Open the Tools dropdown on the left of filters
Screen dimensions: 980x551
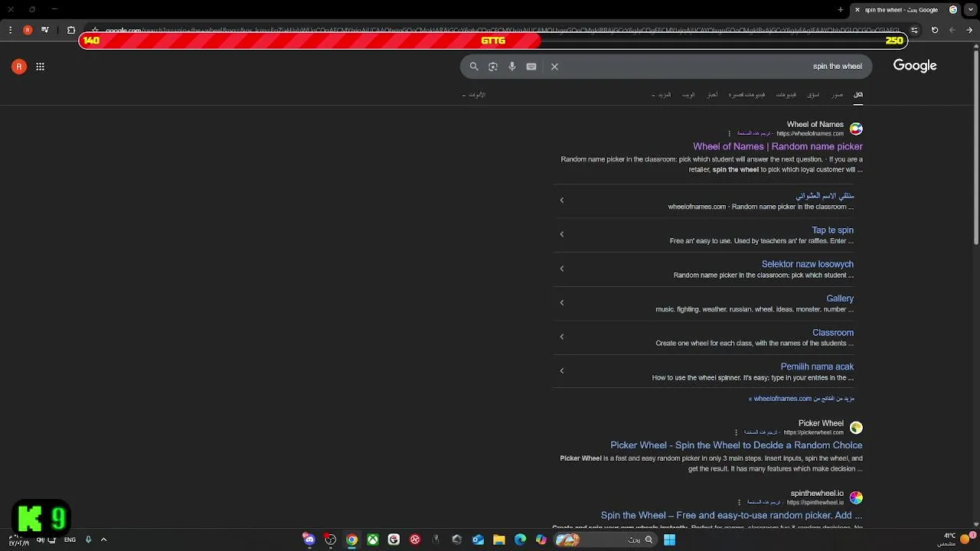[x=475, y=95]
